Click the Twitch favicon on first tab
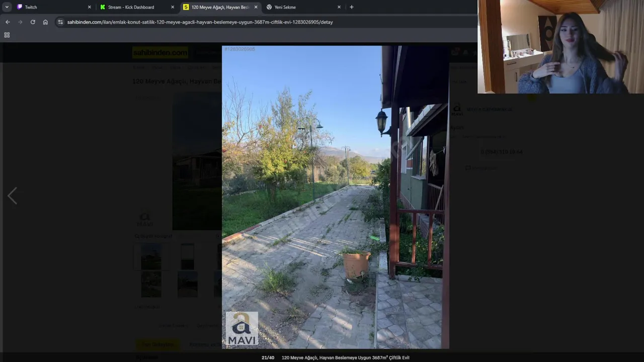This screenshot has height=362, width=644. coord(20,7)
